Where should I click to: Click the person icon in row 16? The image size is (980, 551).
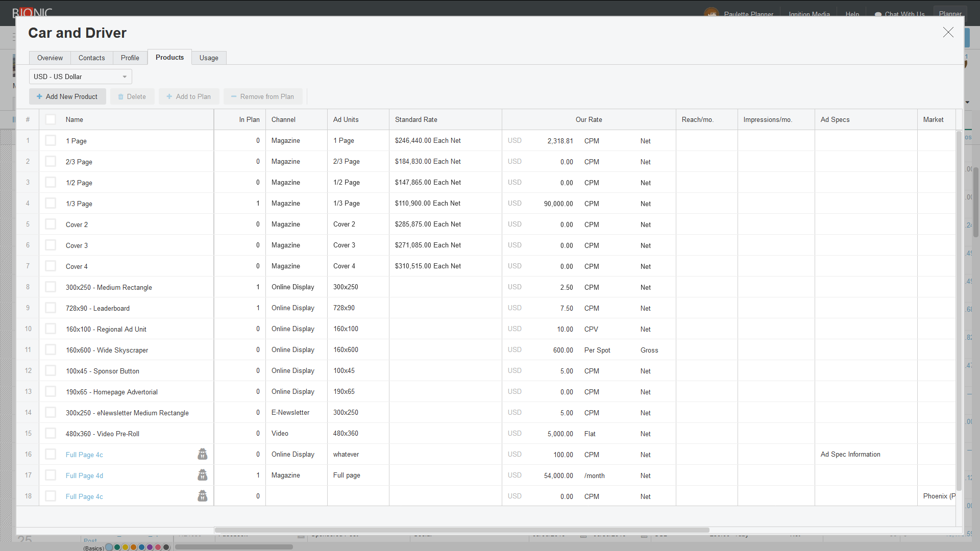tap(203, 454)
